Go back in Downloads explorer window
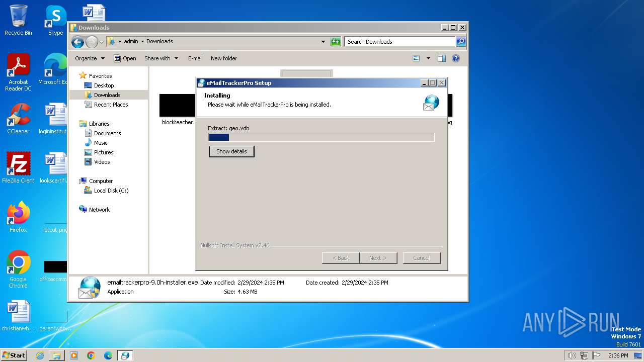 77,42
